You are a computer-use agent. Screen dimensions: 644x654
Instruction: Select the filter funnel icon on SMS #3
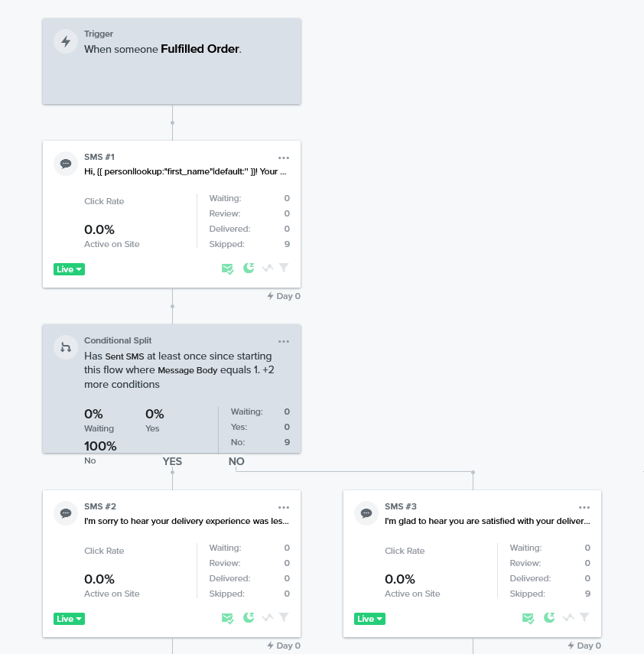pyautogui.click(x=584, y=617)
